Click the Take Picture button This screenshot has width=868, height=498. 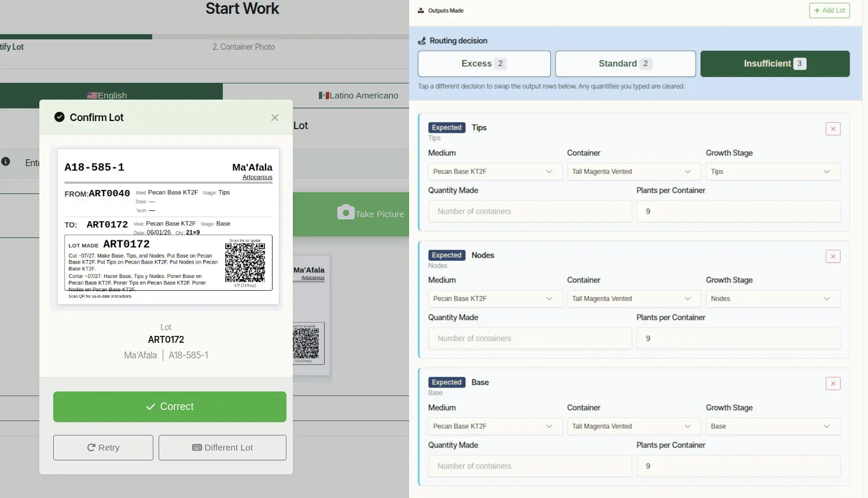351,214
